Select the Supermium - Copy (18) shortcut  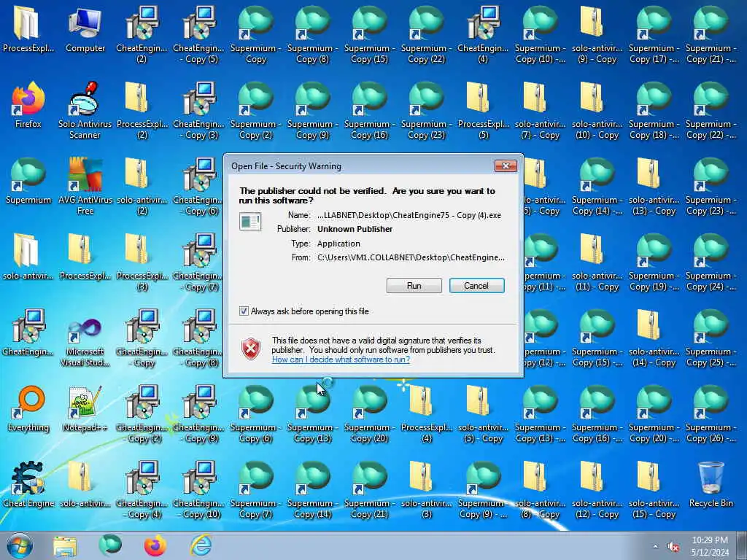[x=654, y=111]
